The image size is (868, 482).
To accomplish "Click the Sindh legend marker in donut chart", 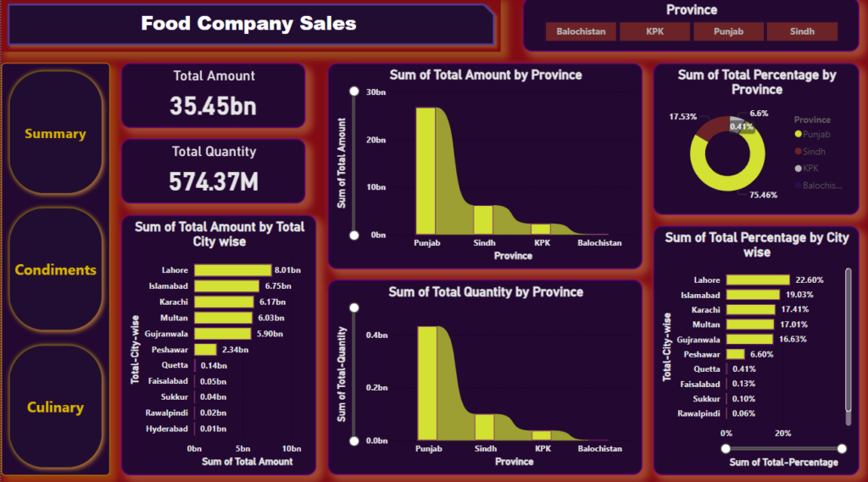I will [x=798, y=152].
